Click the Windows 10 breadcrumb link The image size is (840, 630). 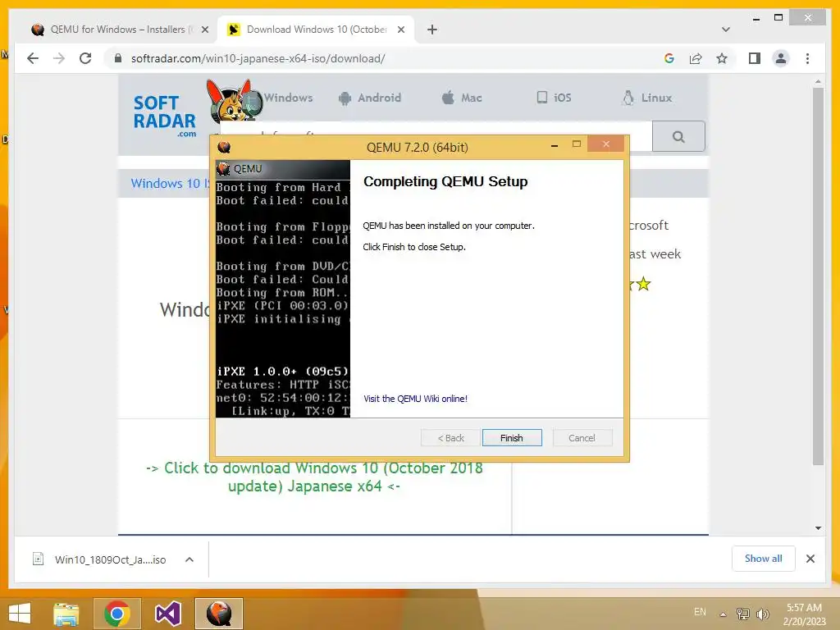(x=171, y=183)
